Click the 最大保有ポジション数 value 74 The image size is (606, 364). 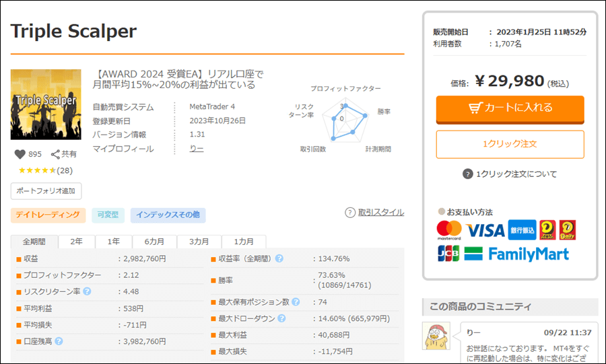323,302
